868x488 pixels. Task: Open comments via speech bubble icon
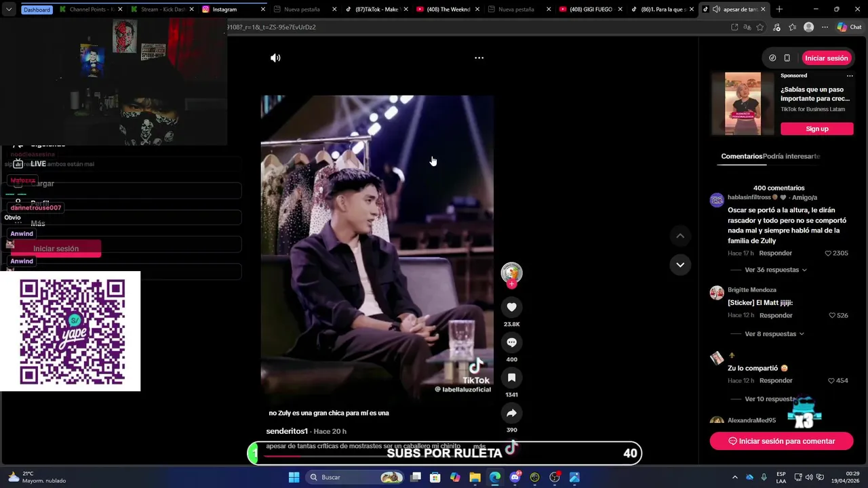coord(511,342)
